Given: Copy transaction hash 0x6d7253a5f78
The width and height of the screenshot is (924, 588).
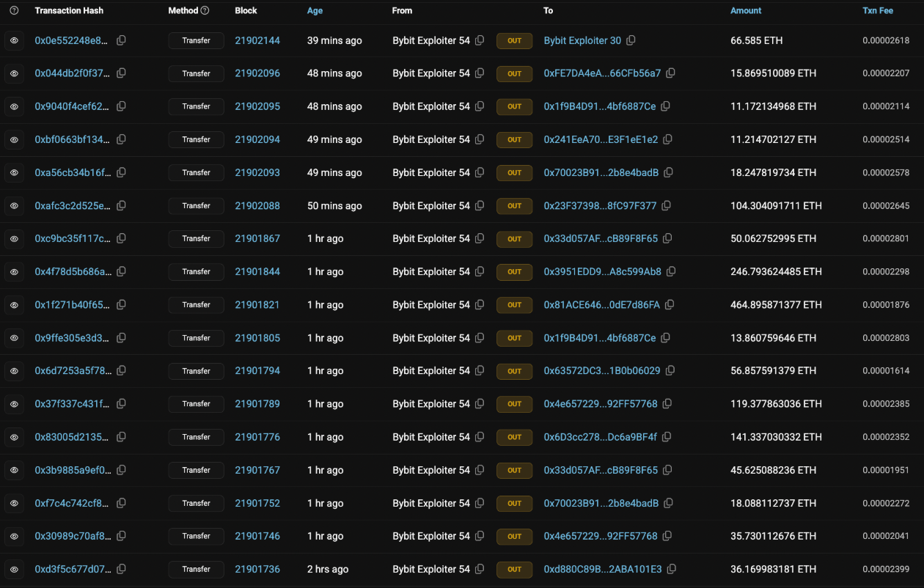Looking at the screenshot, I should 121,371.
